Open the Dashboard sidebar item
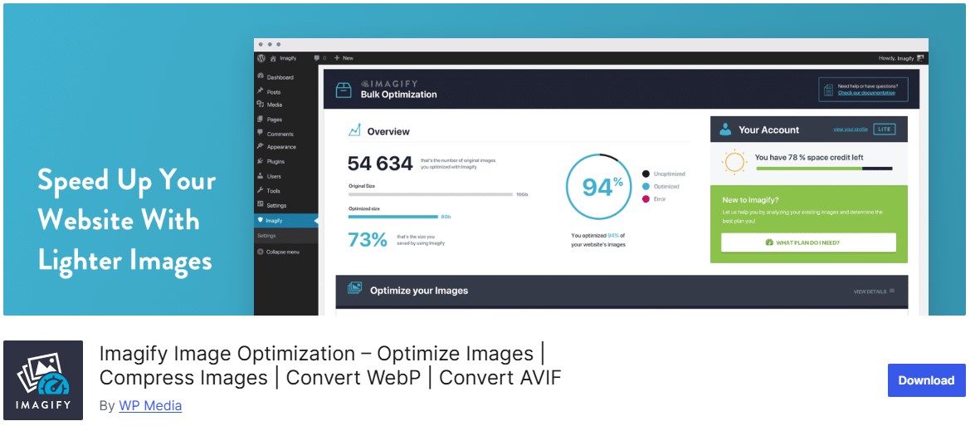The image size is (980, 426). 279,77
